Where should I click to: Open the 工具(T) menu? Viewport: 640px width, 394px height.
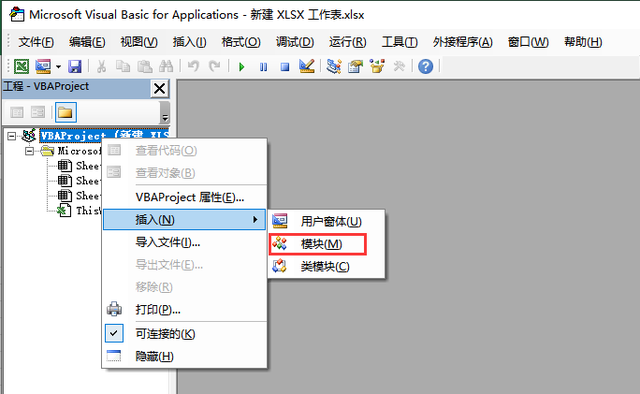pos(399,42)
